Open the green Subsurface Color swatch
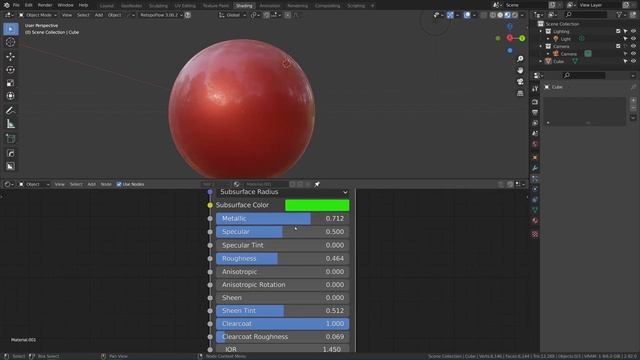This screenshot has width=640, height=360. point(317,205)
